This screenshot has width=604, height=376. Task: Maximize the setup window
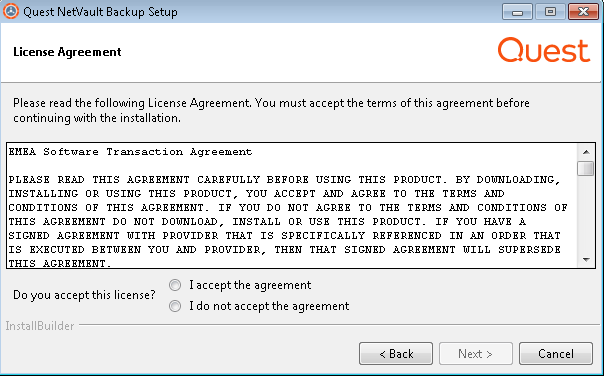(x=550, y=12)
